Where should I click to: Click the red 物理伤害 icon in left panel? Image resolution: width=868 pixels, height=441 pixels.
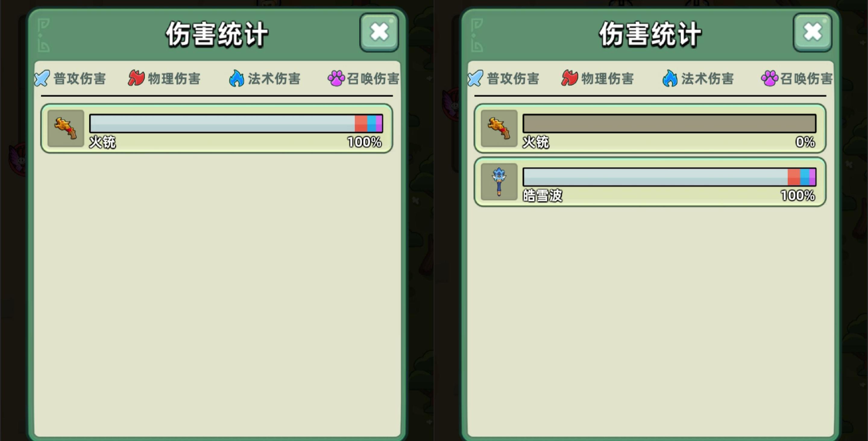click(x=137, y=78)
